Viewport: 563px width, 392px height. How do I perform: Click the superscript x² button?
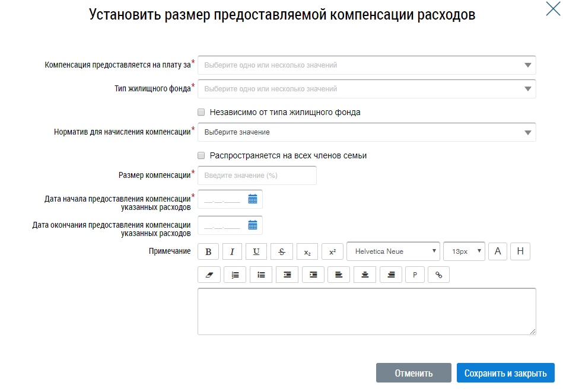(x=333, y=251)
